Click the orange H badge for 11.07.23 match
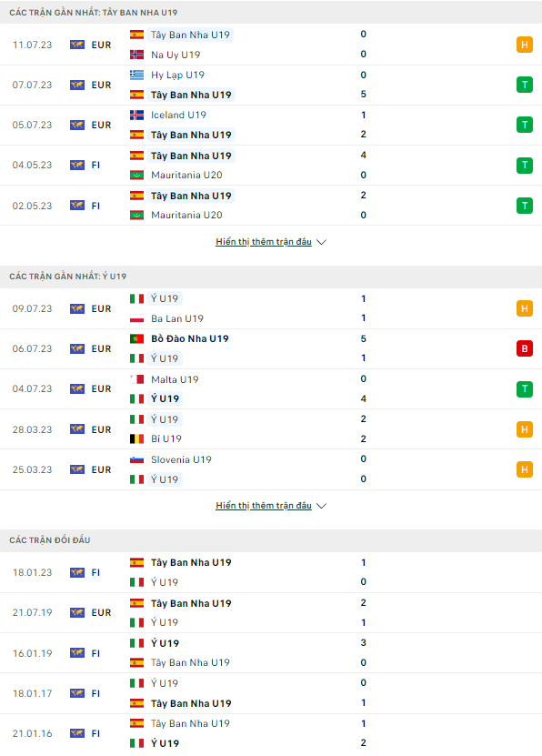This screenshot has height=756, width=542. [x=524, y=45]
